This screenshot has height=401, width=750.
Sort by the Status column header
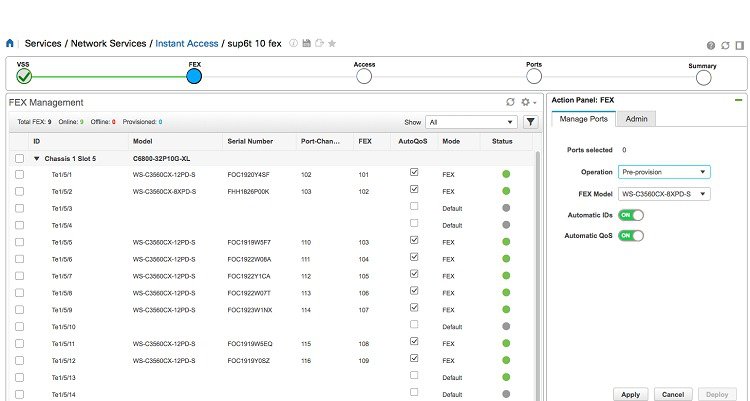pos(502,141)
